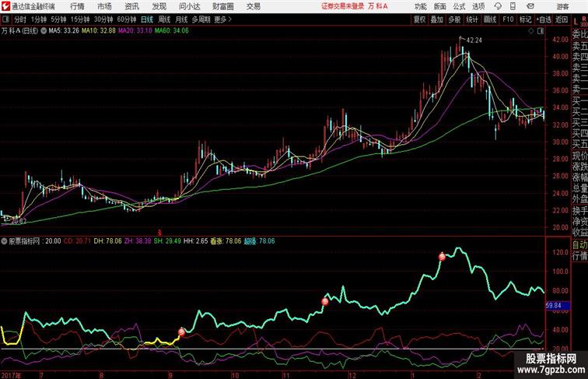588x379 pixels.
Task: Select the 自动 side tab
Action: pyautogui.click(x=579, y=245)
